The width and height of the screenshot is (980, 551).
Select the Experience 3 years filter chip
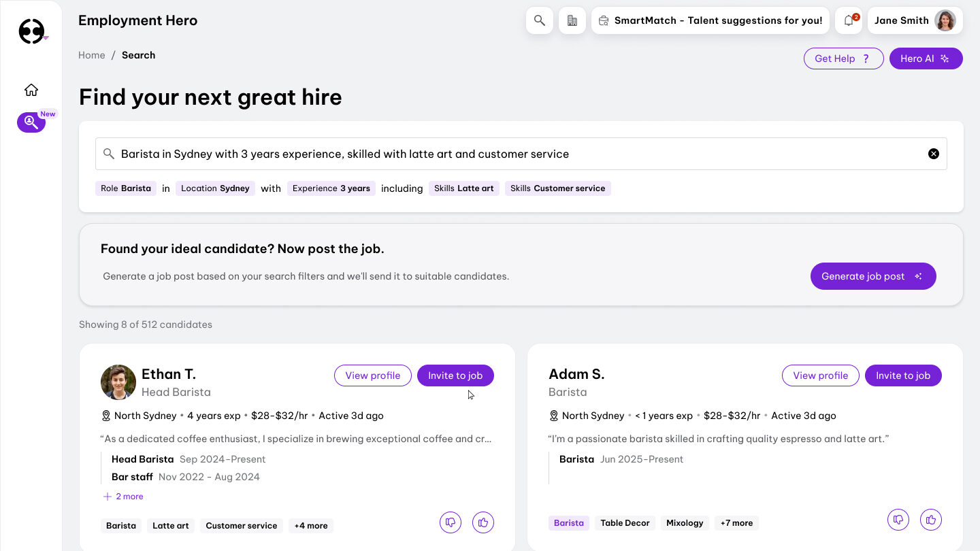(x=331, y=188)
